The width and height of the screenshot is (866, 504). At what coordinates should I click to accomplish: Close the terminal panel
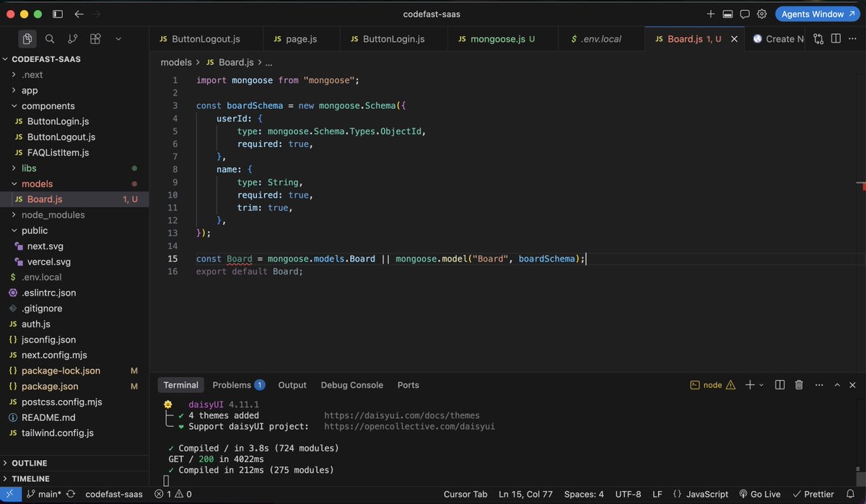pos(853,385)
